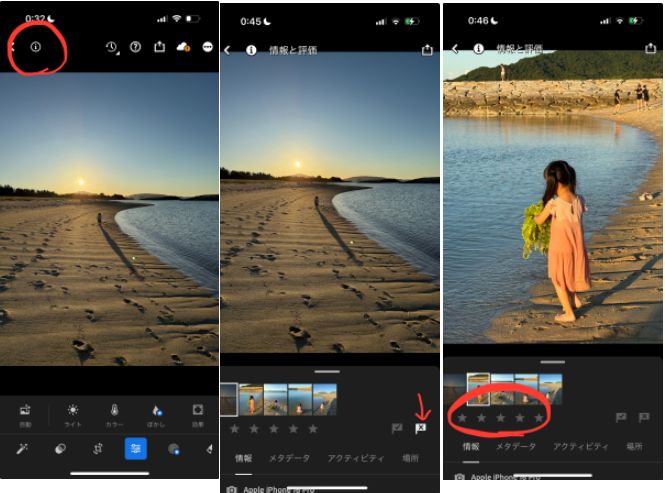
Task: Tap the share icon in the left phone's toolbar
Action: [159, 46]
